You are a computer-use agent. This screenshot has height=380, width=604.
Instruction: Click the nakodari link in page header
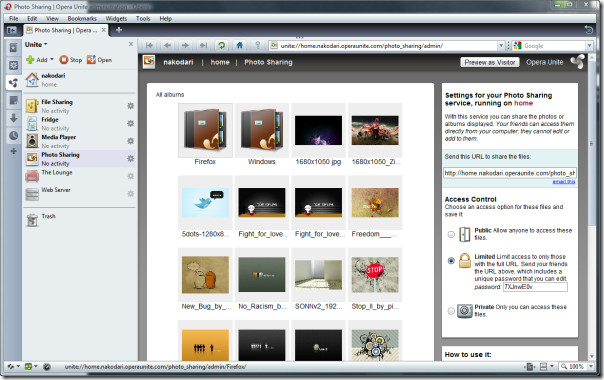(178, 62)
